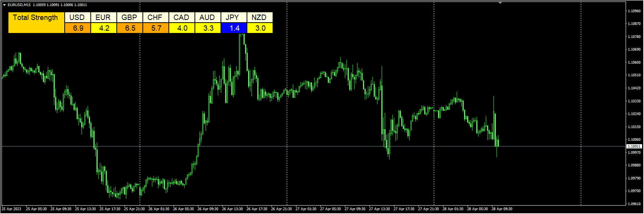Click the JPY header cell
The height and width of the screenshot is (214, 644).
tap(234, 17)
